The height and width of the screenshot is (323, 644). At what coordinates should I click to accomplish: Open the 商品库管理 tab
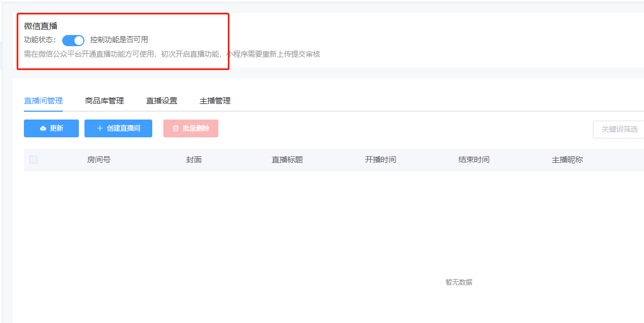104,101
